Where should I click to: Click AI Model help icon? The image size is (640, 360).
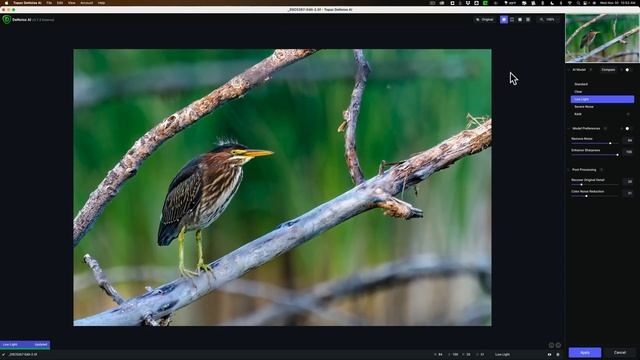[x=591, y=70]
